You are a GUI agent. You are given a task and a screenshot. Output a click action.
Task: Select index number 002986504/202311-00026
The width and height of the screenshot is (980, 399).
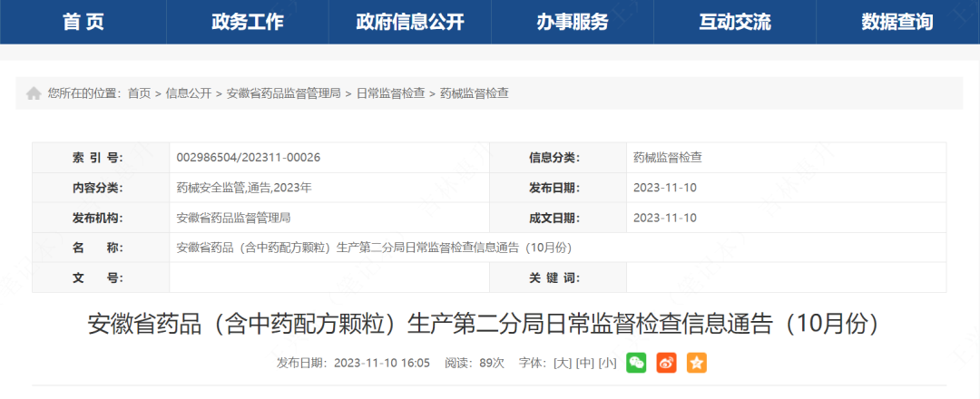click(x=249, y=158)
